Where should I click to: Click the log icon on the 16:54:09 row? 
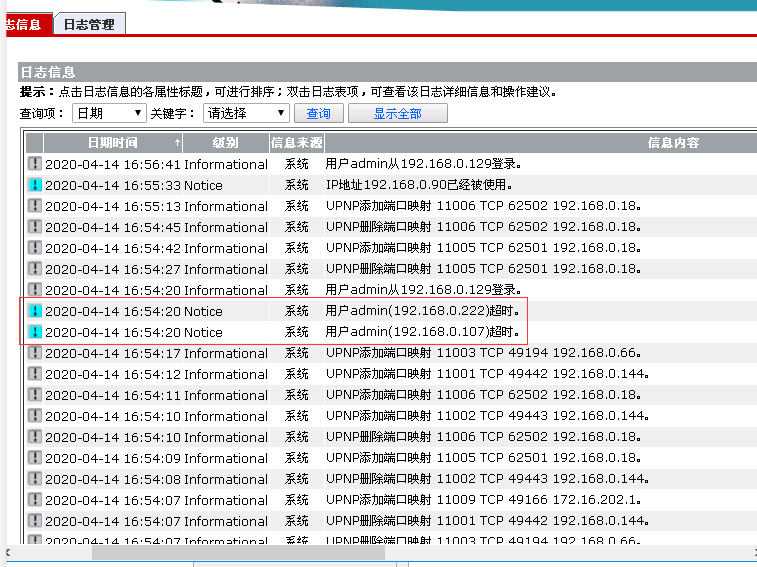point(34,458)
